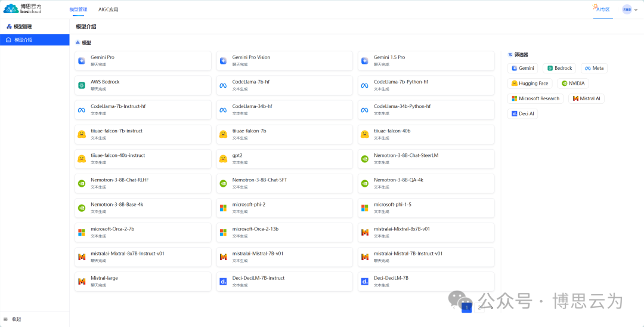Open the tiiuae-falcon-7b model card
This screenshot has height=327, width=644.
coord(284,134)
